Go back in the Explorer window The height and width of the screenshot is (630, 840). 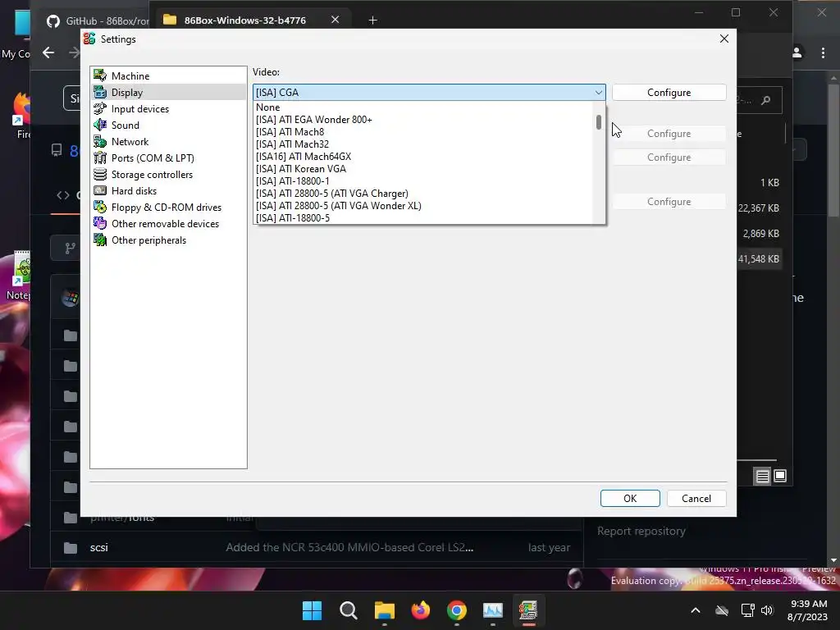(x=48, y=52)
